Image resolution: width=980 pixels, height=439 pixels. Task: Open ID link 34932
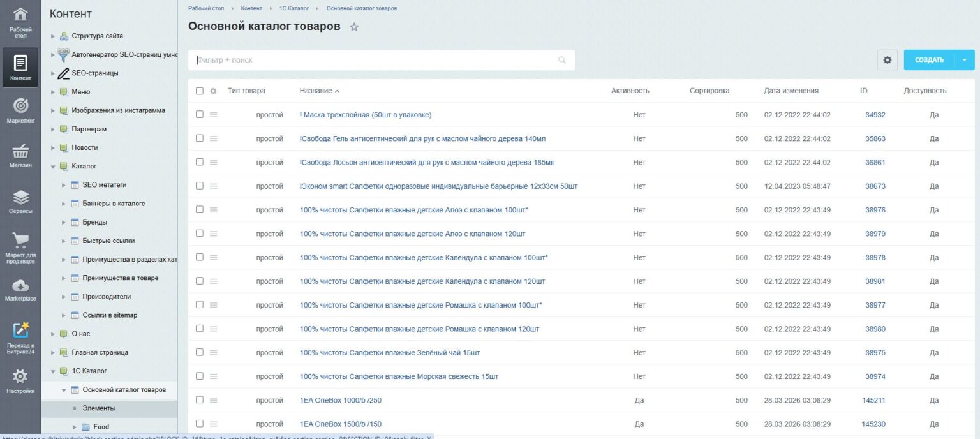tap(875, 115)
